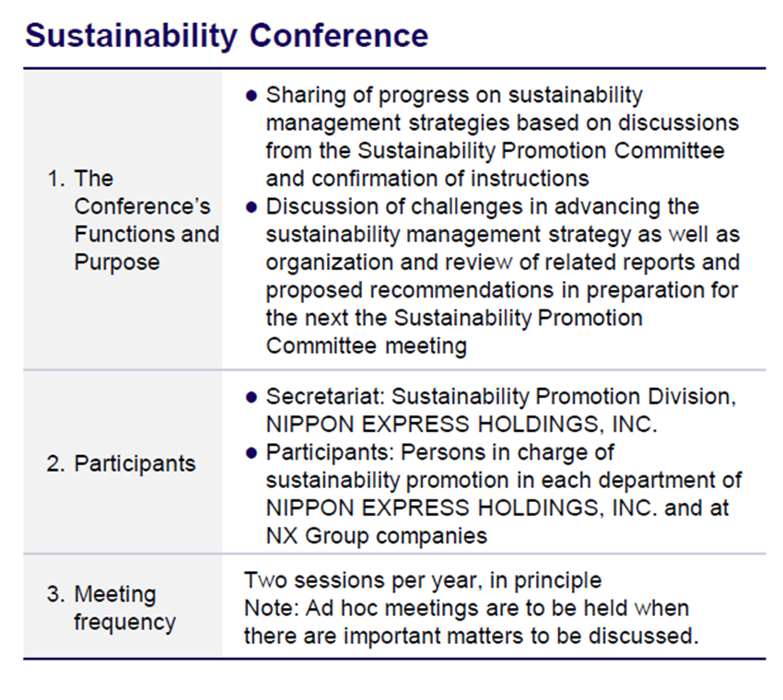Click the Participants row label

(122, 464)
